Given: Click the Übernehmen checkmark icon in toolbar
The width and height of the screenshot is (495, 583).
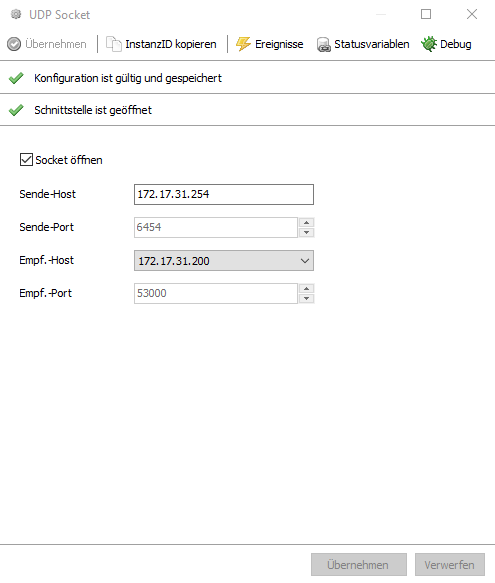Looking at the screenshot, I should 14,44.
